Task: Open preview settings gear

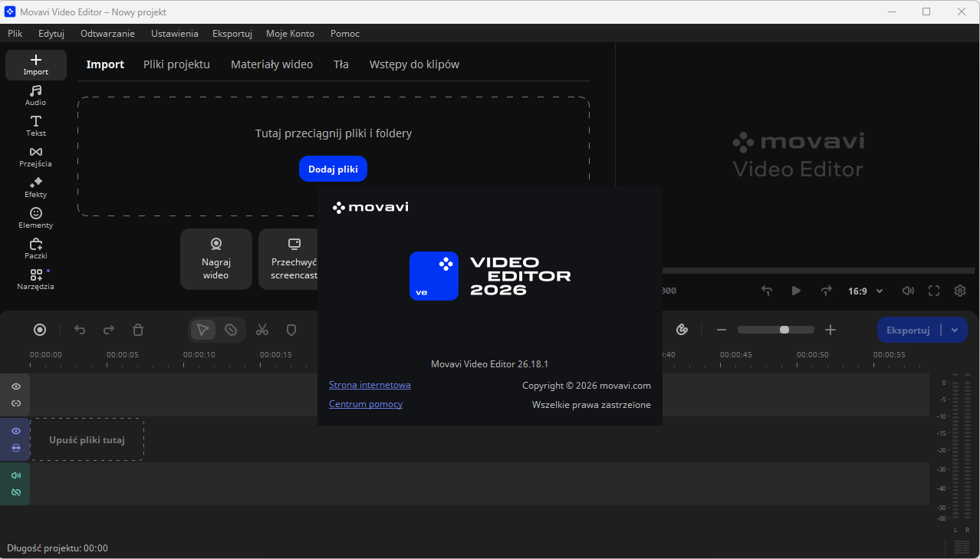Action: [960, 291]
